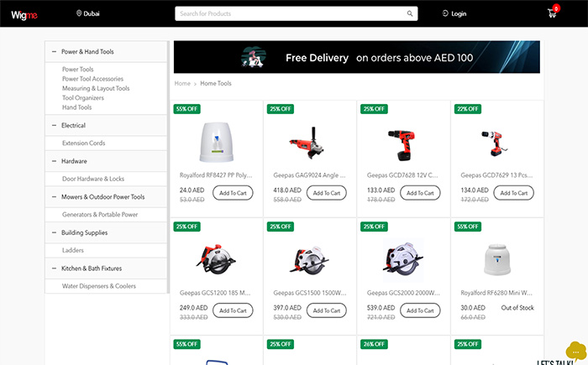Add Geepas GCS1200 circular saw to cart
Image resolution: width=588 pixels, height=365 pixels.
(233, 310)
